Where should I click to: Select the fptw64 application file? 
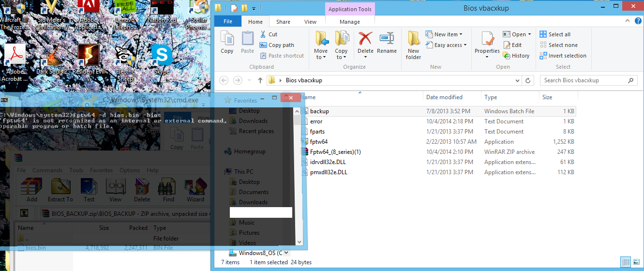[438, 142]
